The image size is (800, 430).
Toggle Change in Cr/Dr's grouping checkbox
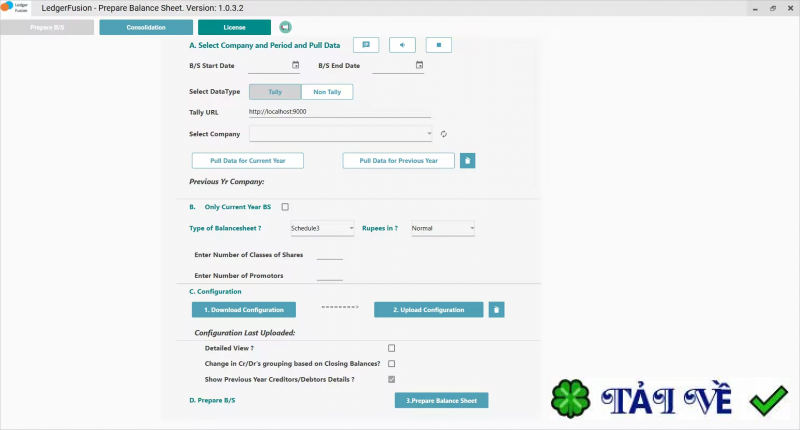[391, 364]
